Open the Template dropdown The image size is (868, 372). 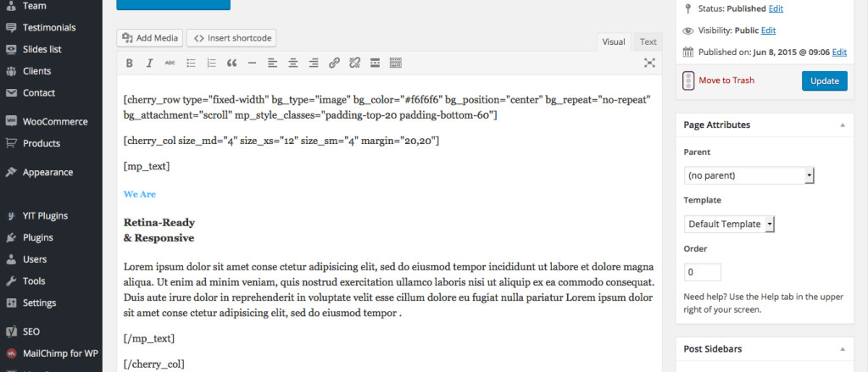coord(729,224)
